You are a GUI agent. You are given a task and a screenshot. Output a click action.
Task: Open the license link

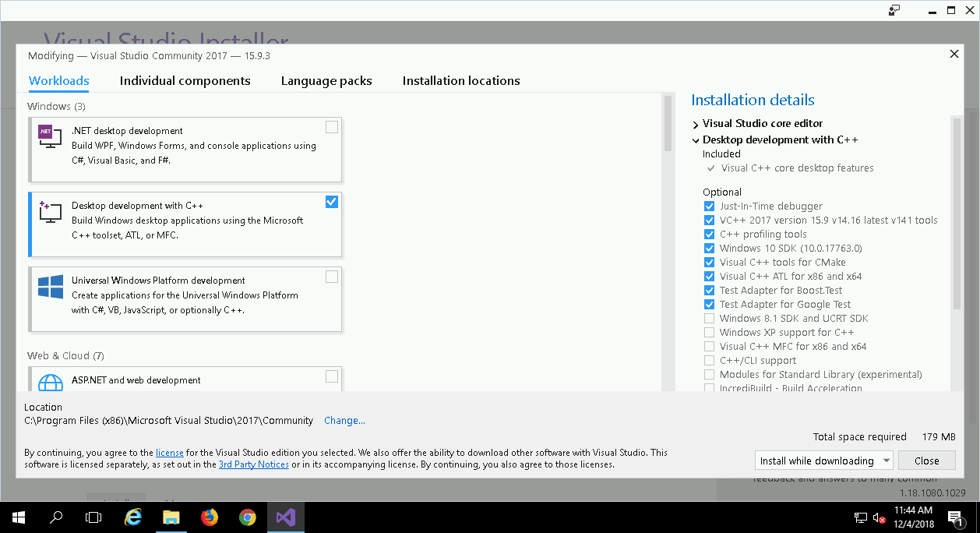tap(170, 453)
